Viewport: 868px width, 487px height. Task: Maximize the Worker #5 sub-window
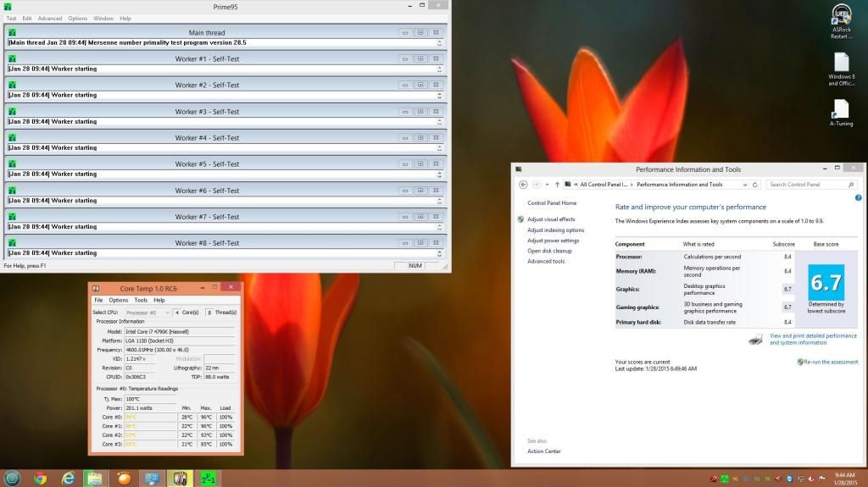click(420, 164)
